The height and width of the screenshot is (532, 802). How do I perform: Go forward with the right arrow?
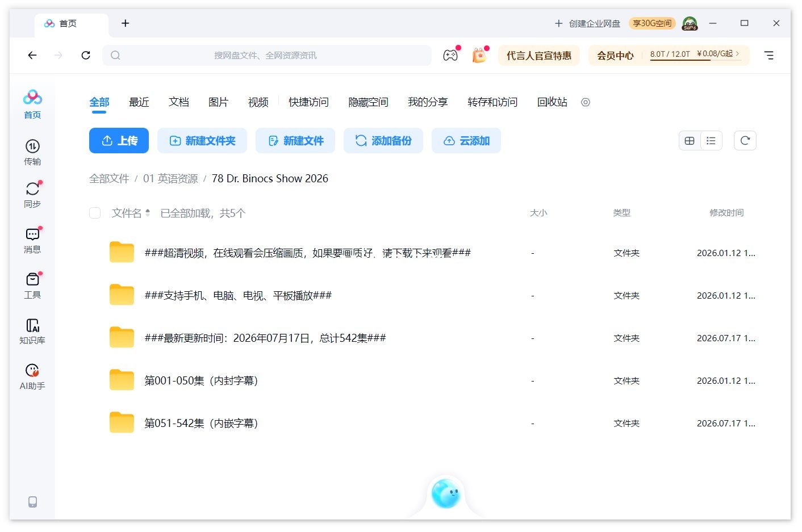pos(59,55)
